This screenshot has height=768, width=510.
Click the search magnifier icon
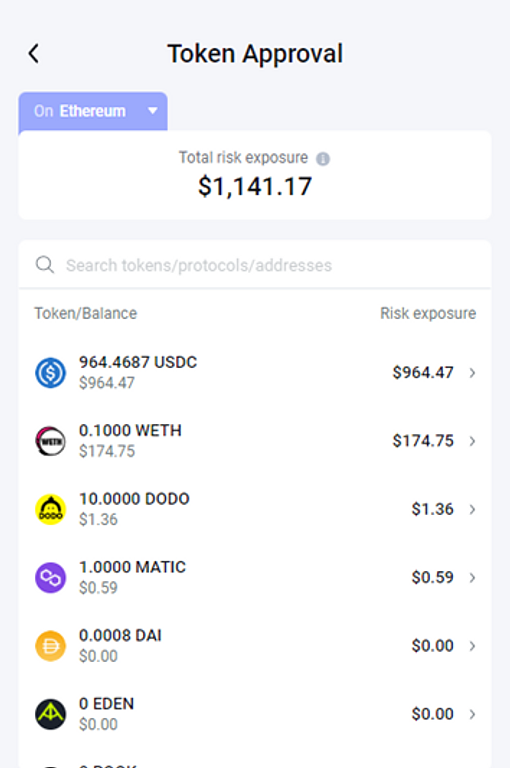point(45,265)
